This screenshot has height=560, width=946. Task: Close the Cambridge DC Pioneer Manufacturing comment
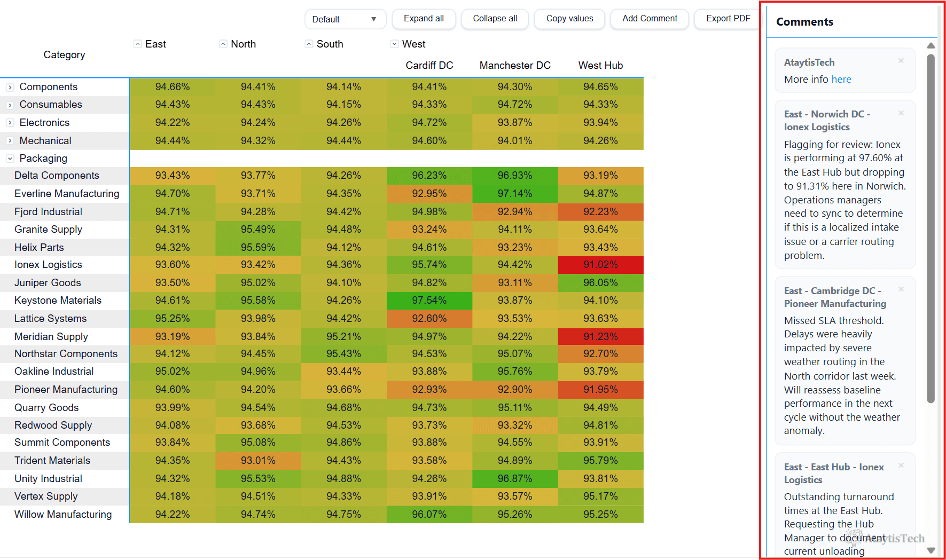[901, 289]
